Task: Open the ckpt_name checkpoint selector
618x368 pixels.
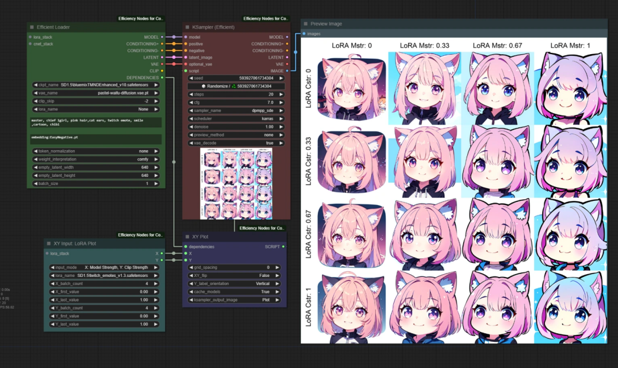Action: [96, 85]
